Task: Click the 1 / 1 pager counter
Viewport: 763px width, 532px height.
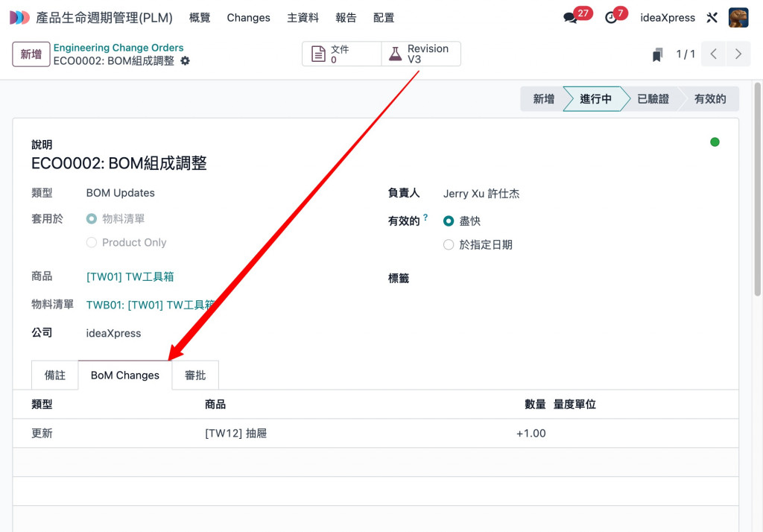Action: click(686, 54)
